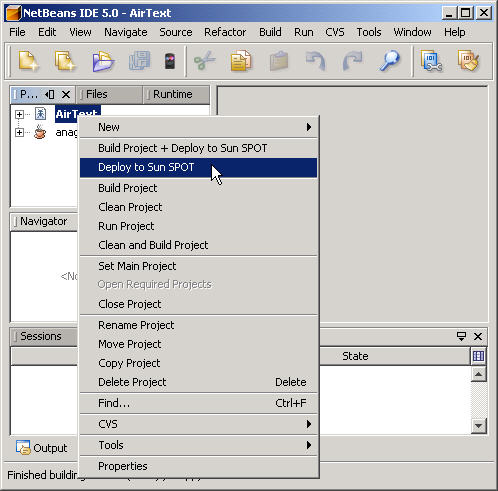Open the Tools menu in menu bar
Image resolution: width=498 pixels, height=491 pixels.
tap(369, 32)
